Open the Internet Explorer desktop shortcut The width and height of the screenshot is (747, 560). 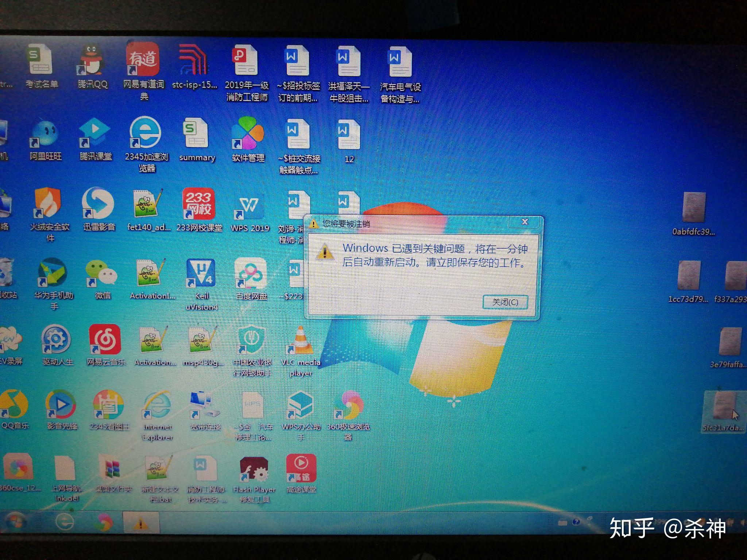(157, 416)
